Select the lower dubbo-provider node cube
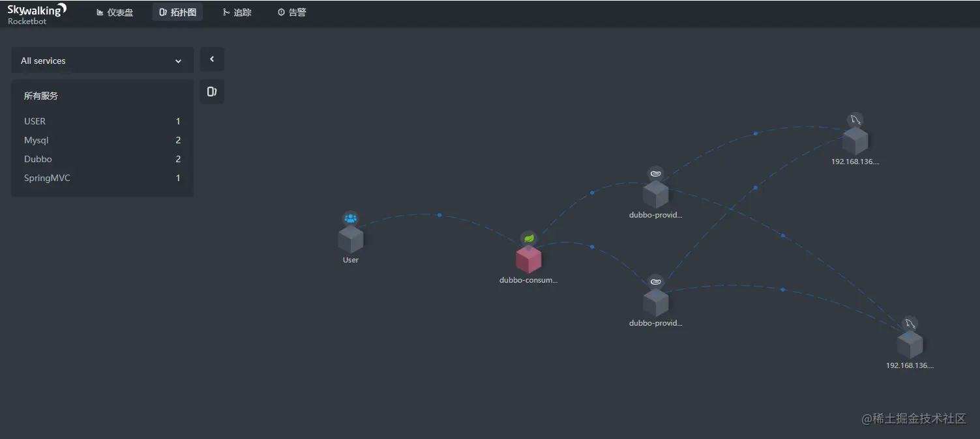The width and height of the screenshot is (980, 439). click(x=656, y=303)
